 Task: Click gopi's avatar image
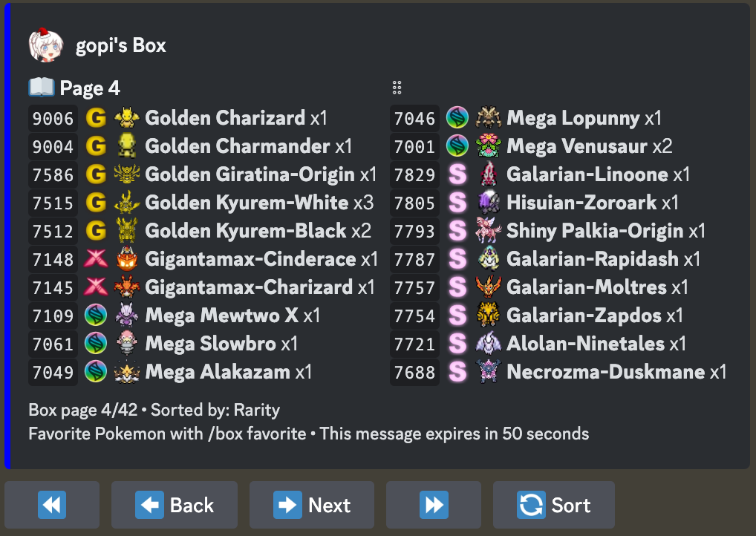pyautogui.click(x=45, y=45)
